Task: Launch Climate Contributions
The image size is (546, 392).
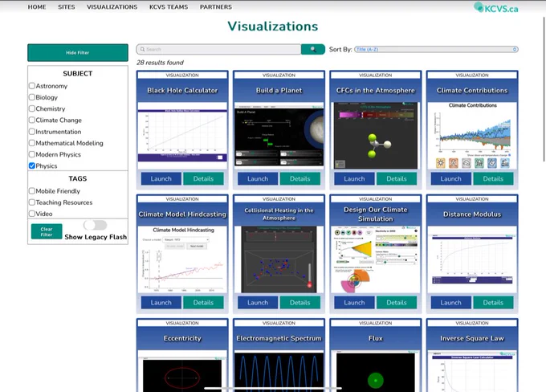Action: [451, 179]
